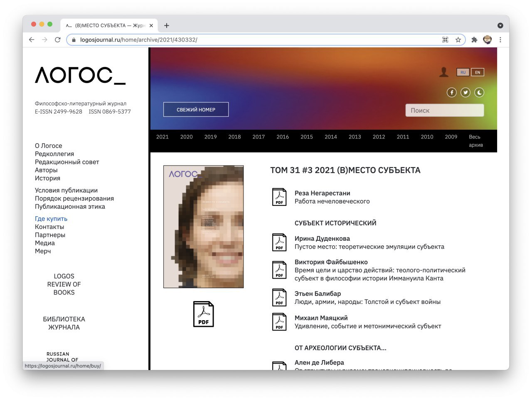The height and width of the screenshot is (400, 532).
Task: Open the 2014 archive year
Action: pos(331,137)
